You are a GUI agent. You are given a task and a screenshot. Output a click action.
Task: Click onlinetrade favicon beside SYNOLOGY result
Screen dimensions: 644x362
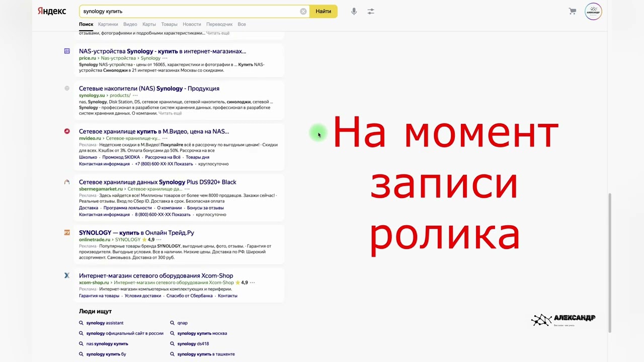(x=67, y=233)
